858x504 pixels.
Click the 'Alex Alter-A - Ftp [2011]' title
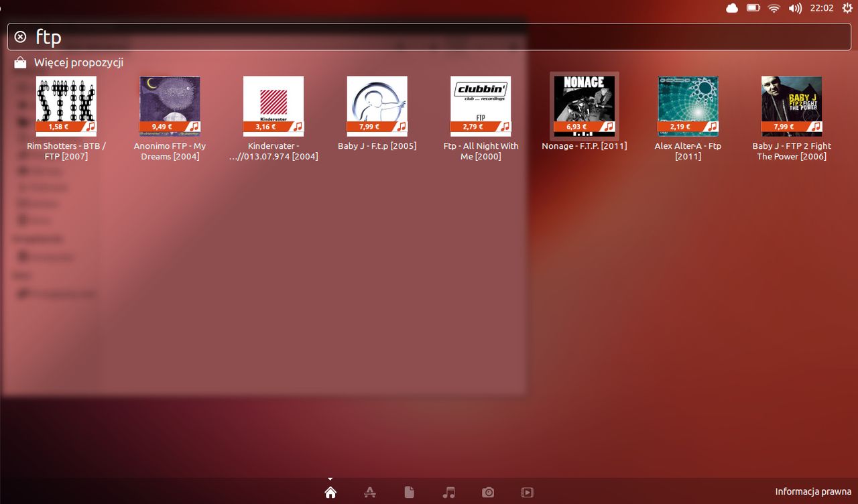click(688, 151)
